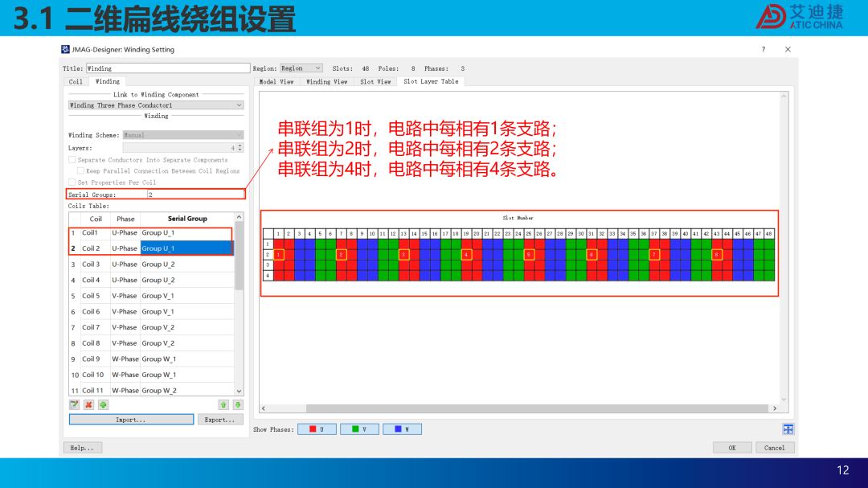Toggle Keep Parallel Connection Between Coil Regions
868x488 pixels.
pyautogui.click(x=81, y=170)
